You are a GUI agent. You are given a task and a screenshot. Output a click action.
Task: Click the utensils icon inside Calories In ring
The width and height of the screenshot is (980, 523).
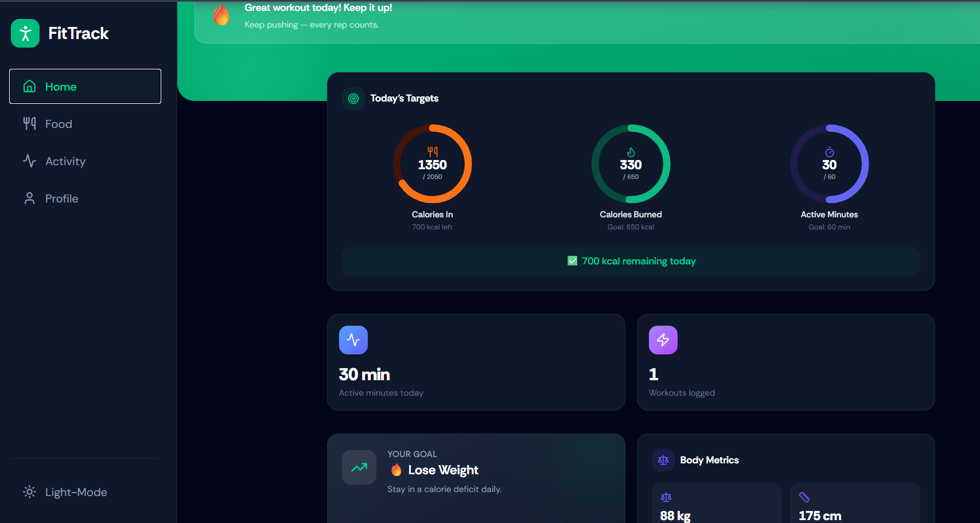tap(433, 152)
